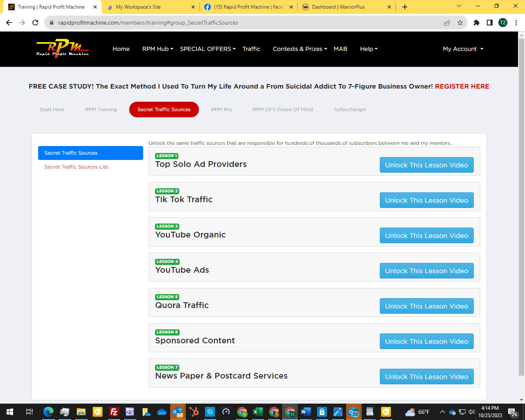Expand the SPECIAL OFFERS dropdown menu

(x=208, y=49)
